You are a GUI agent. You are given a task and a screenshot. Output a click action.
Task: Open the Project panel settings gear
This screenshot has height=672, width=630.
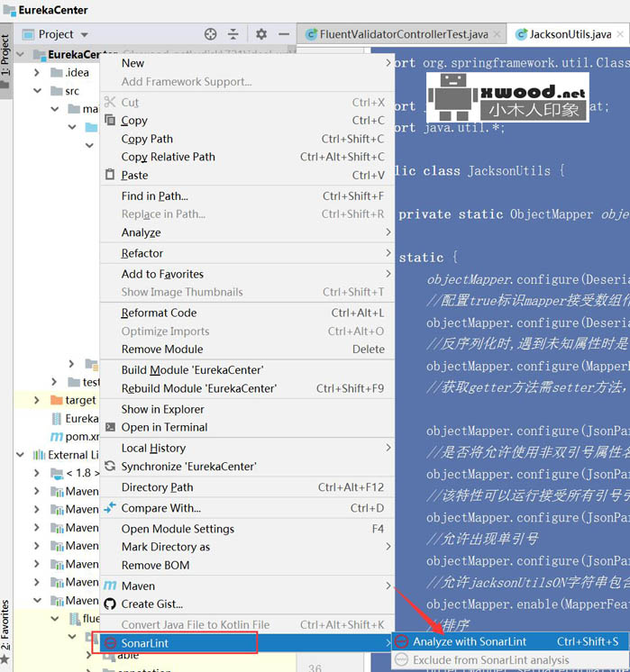261,34
